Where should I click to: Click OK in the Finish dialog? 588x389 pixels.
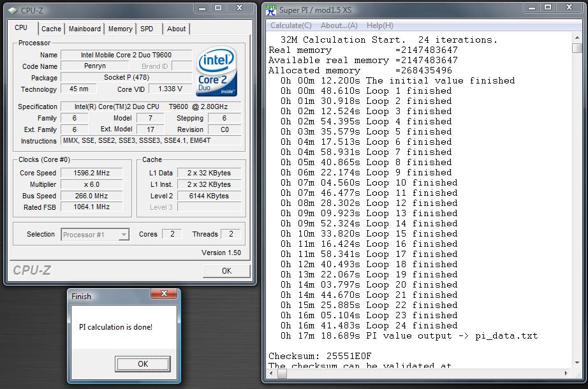(x=143, y=364)
